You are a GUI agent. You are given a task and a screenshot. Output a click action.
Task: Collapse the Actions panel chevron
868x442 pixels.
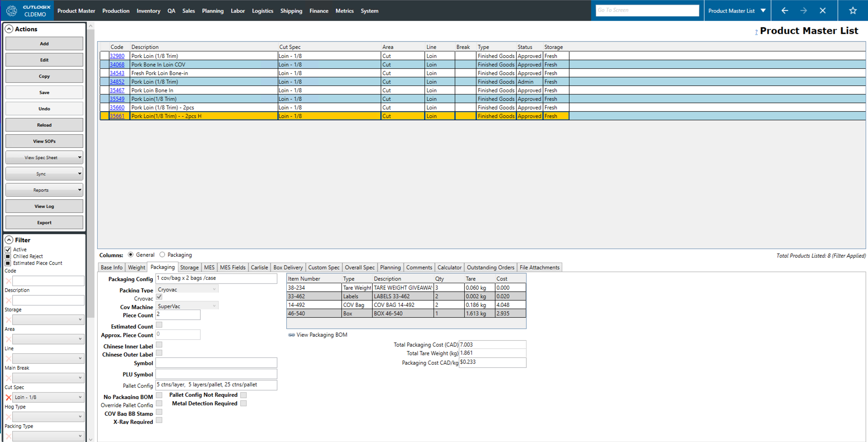click(x=9, y=29)
